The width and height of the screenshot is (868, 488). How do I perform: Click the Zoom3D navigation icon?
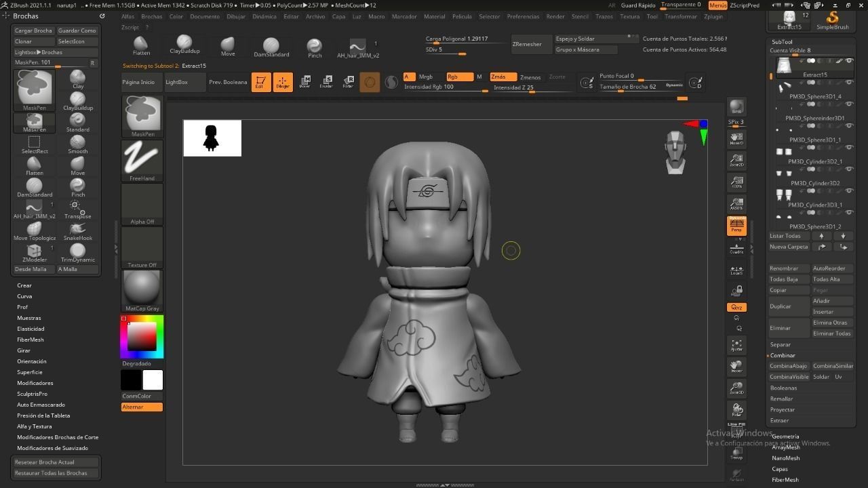click(736, 388)
